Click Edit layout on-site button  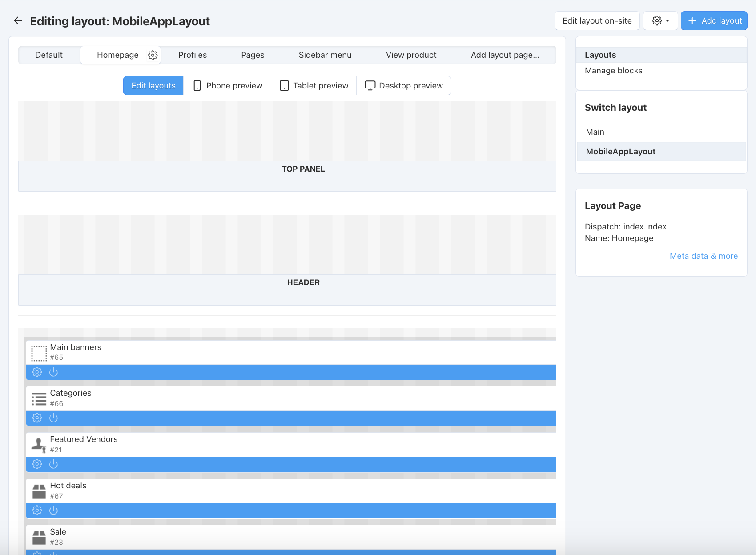pos(597,20)
